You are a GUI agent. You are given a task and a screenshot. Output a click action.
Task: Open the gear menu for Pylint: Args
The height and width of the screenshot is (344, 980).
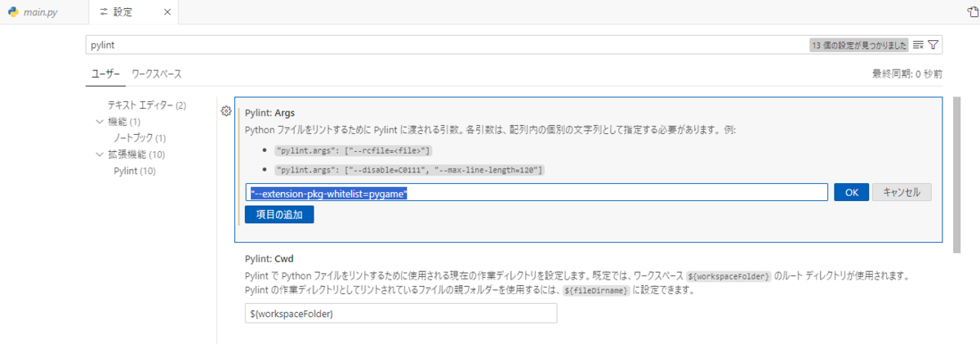tap(226, 111)
